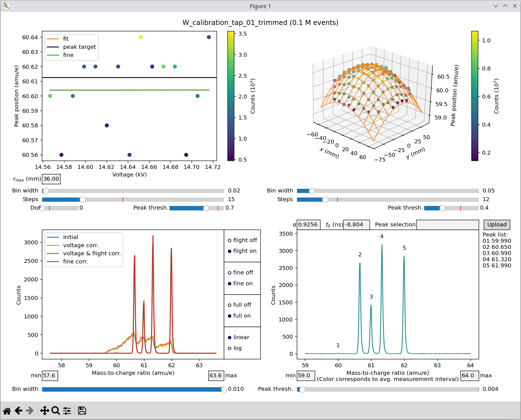Screen dimensions: 521x420
Task: Toggle the green line entry in the top-left legend
Action: 53,55
